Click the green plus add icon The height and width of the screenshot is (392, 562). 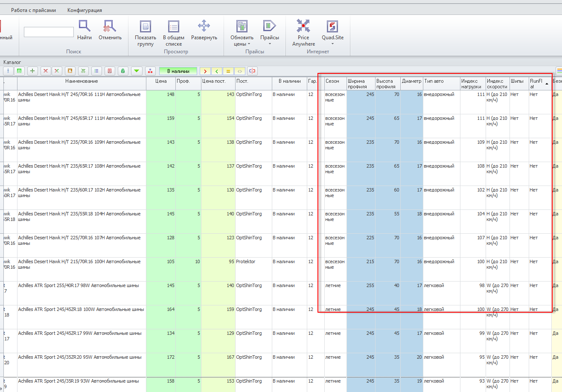(x=32, y=71)
